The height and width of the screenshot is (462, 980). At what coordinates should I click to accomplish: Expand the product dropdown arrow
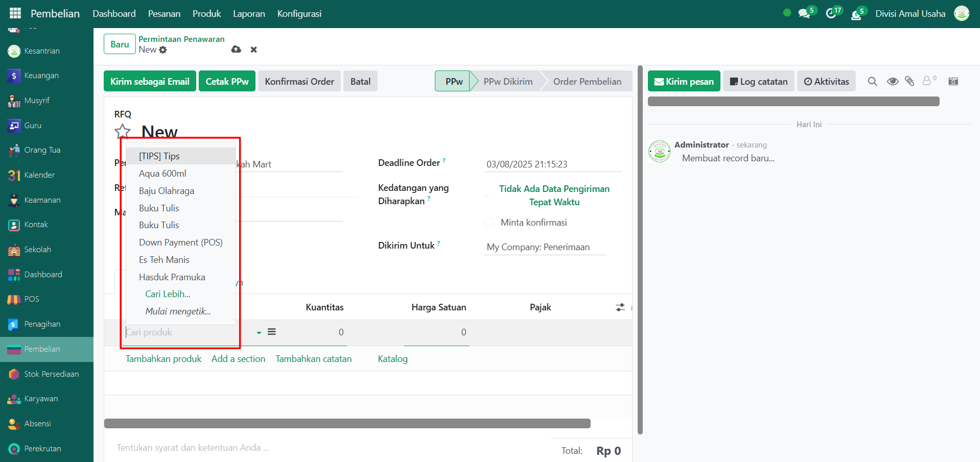pyautogui.click(x=259, y=333)
